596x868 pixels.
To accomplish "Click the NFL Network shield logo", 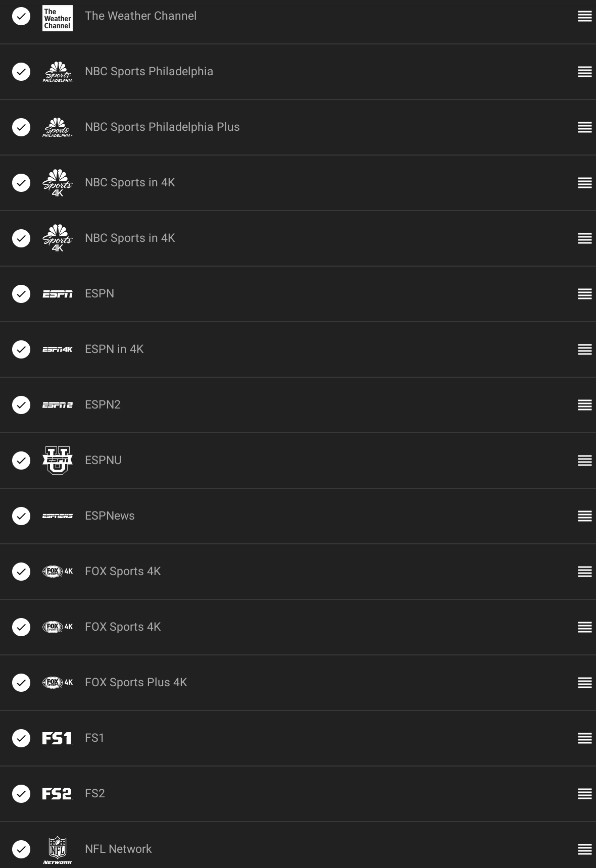I will click(x=57, y=849).
